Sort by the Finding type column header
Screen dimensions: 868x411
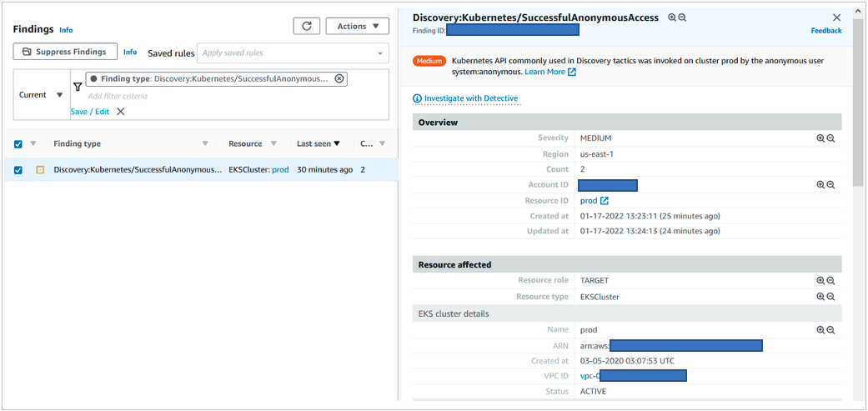pyautogui.click(x=78, y=143)
